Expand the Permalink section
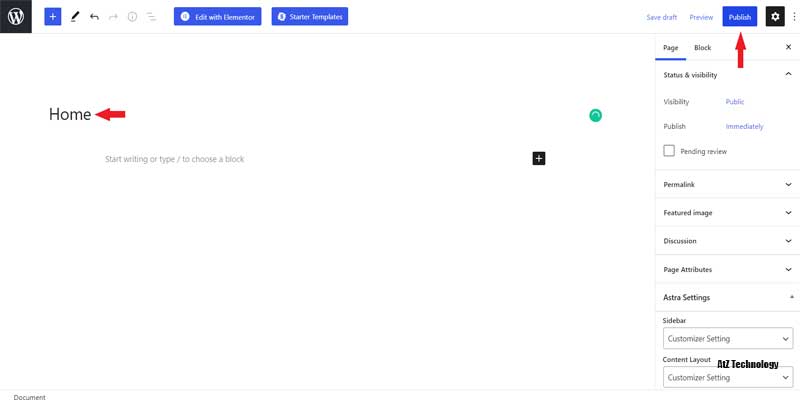 click(x=728, y=184)
